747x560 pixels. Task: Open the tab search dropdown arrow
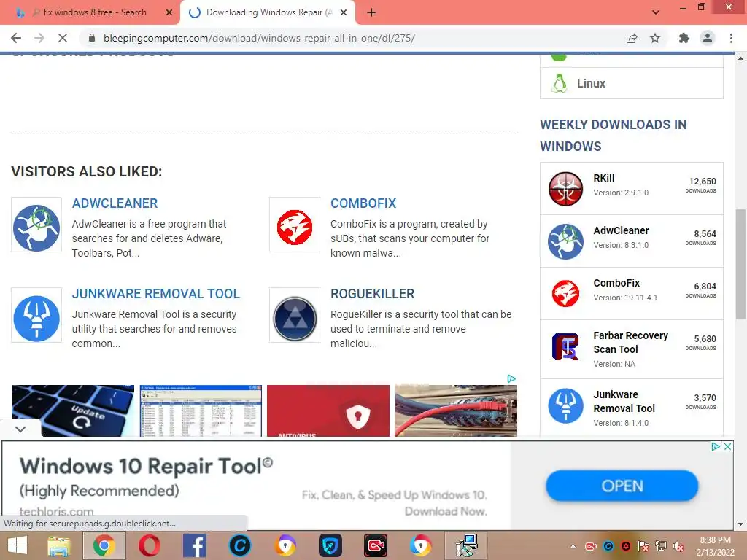(656, 12)
